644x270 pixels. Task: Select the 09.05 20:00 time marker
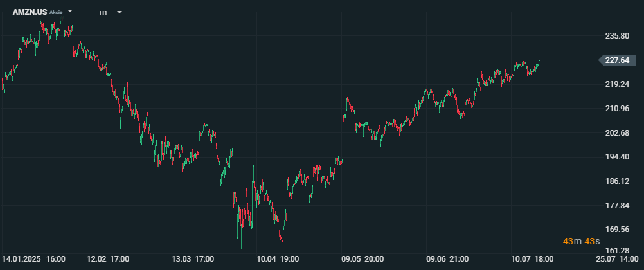[362, 259]
